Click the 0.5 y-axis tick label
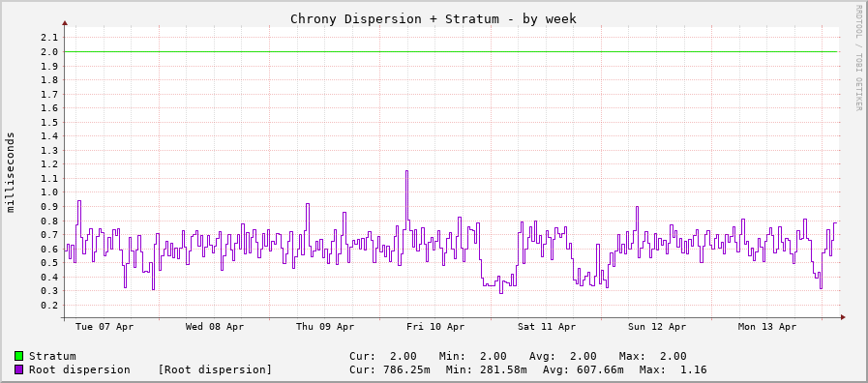Image resolution: width=868 pixels, height=383 pixels. coord(49,262)
